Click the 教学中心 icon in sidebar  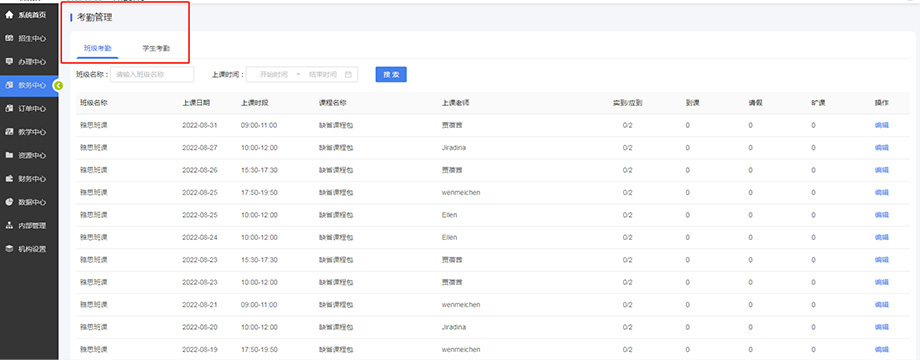[9, 132]
